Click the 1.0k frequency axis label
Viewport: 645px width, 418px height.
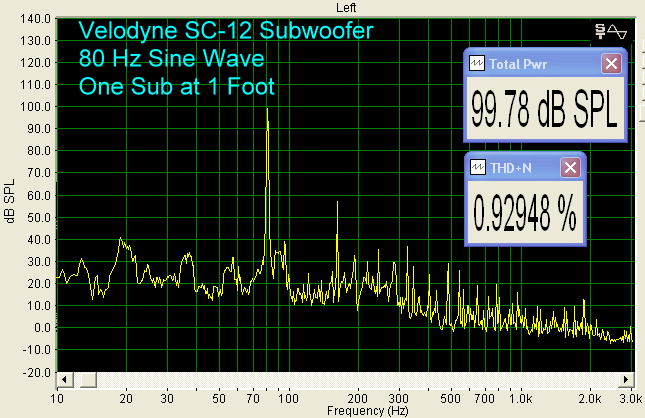click(520, 399)
